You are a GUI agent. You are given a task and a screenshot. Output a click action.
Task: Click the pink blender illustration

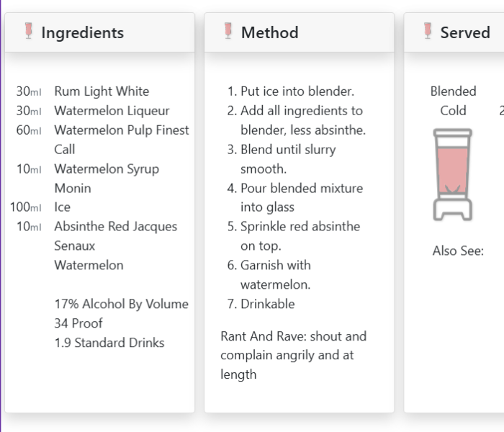click(453, 174)
